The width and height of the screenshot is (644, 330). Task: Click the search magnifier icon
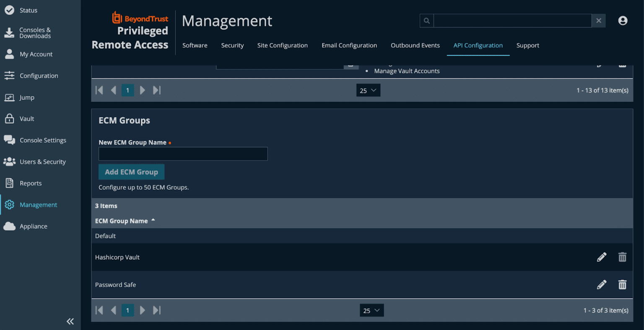click(426, 20)
